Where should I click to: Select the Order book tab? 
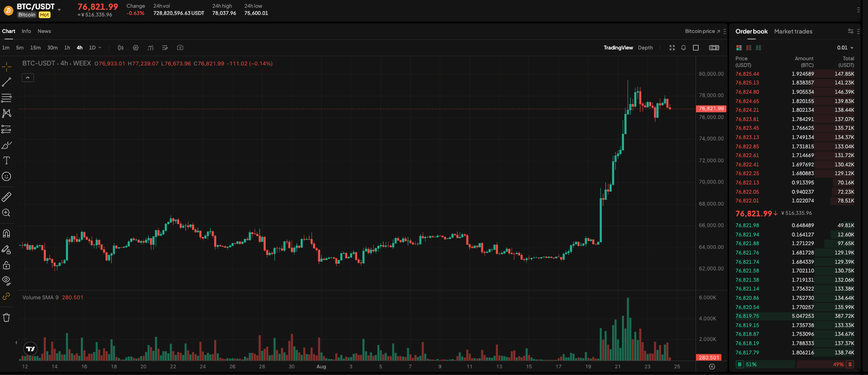(751, 31)
